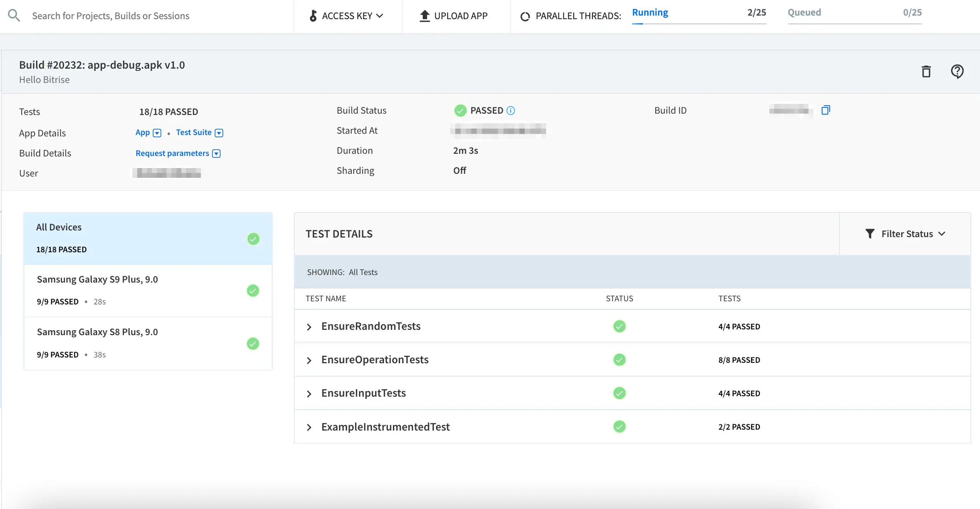Expand the EnsureOperationTests row
Screen dimensions: 980x509
[x=309, y=360]
